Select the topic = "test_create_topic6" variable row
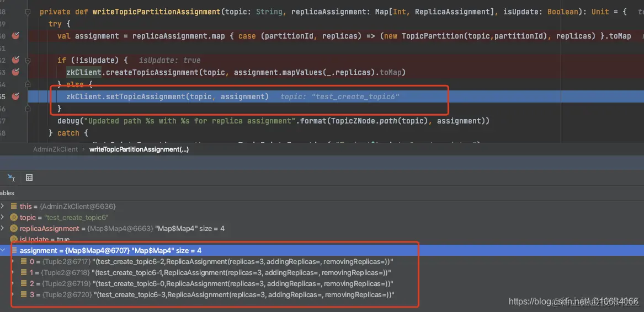Screen dimensions: 644x312 tap(322, 217)
